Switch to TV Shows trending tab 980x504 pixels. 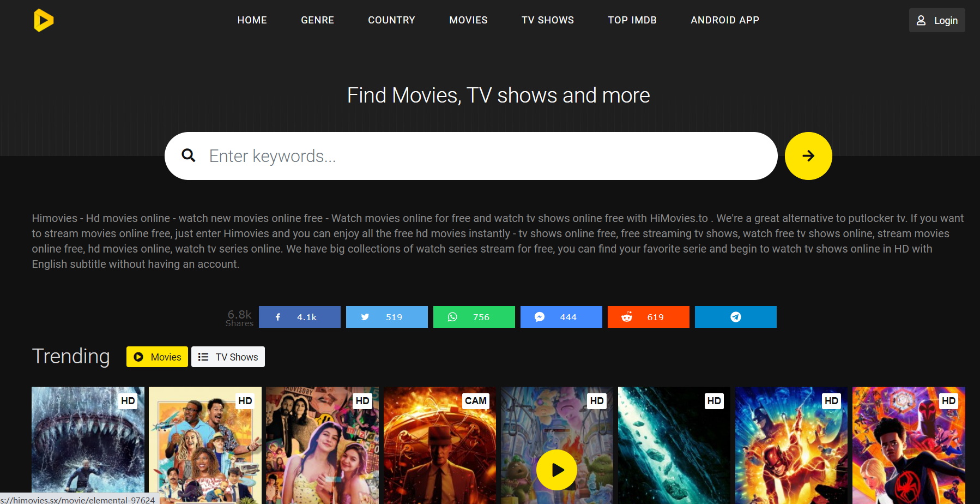(x=228, y=357)
